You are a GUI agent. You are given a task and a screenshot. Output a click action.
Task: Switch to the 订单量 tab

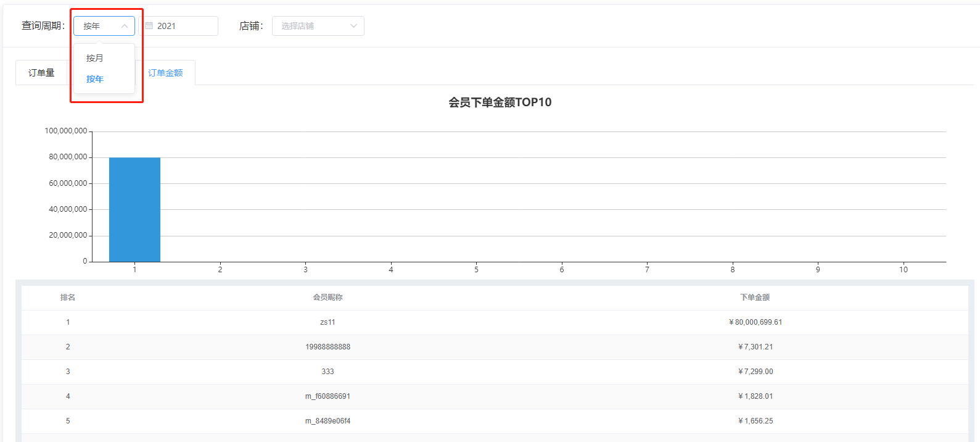pos(41,73)
